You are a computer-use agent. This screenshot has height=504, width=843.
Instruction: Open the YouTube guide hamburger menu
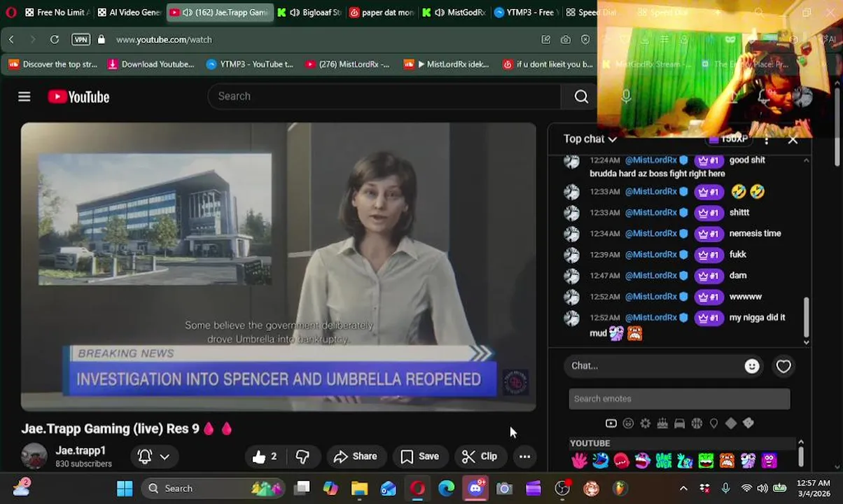pos(25,97)
